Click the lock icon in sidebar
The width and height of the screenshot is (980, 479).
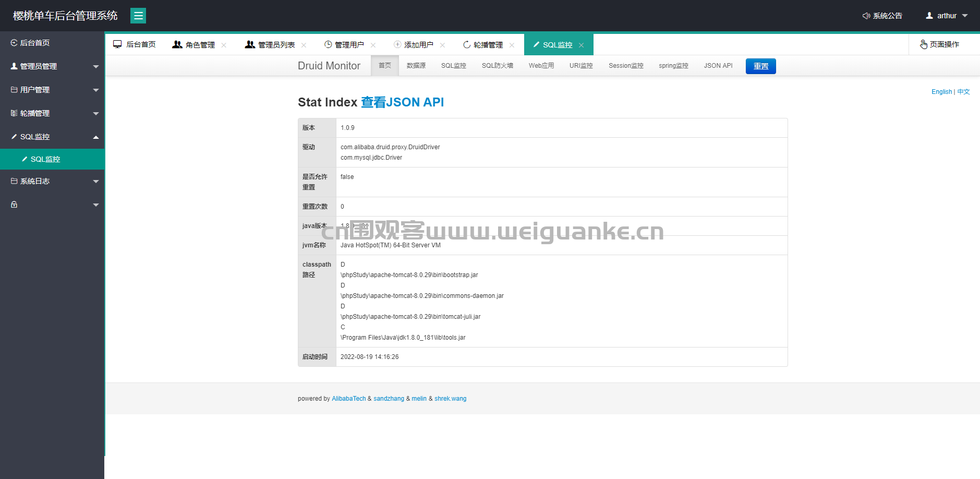click(x=14, y=205)
